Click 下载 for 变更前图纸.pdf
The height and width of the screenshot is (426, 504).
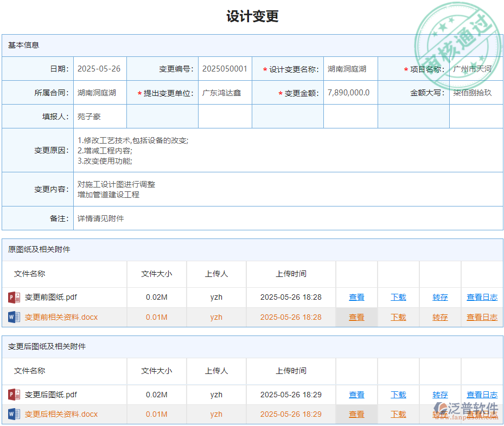[398, 297]
